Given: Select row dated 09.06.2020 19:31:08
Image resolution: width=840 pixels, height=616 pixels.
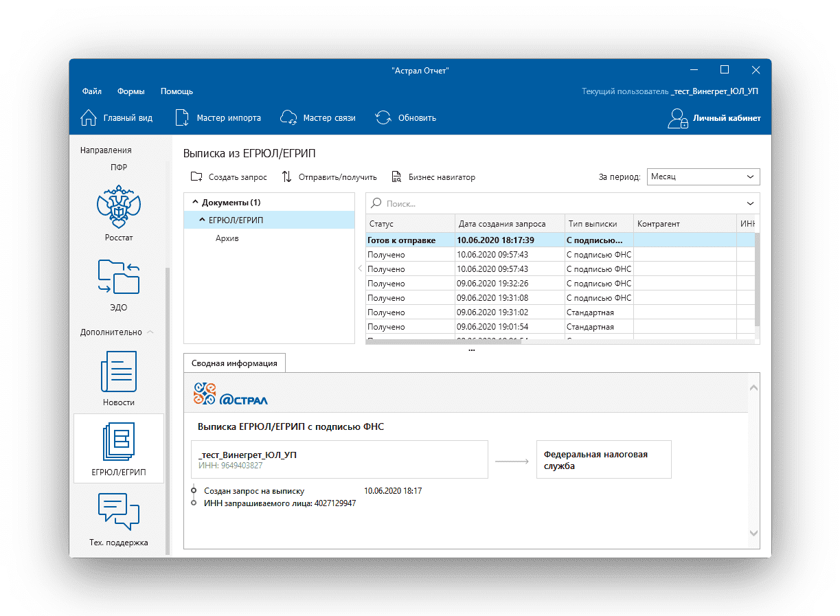Looking at the screenshot, I should [x=560, y=298].
